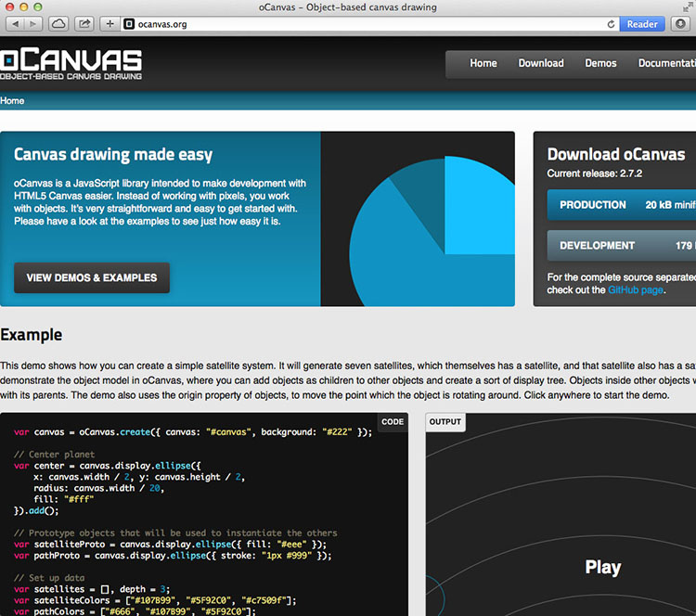This screenshot has width=696, height=616.
Task: Open the Home navigation item
Action: pyautogui.click(x=483, y=63)
